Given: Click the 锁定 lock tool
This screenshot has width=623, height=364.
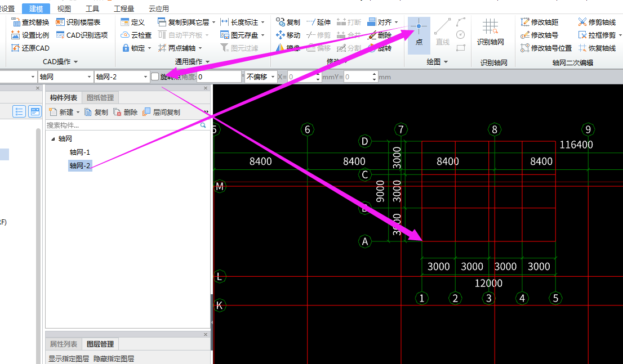Looking at the screenshot, I should (134, 48).
